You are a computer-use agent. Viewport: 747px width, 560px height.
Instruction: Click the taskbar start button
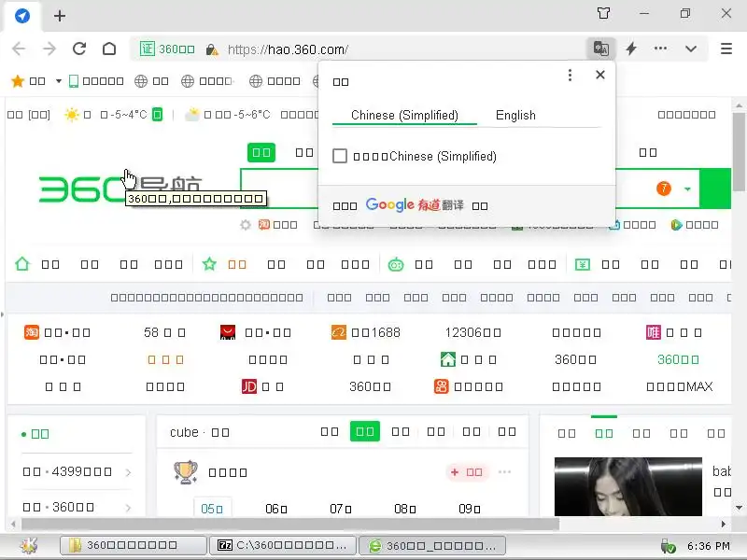[x=29, y=546]
